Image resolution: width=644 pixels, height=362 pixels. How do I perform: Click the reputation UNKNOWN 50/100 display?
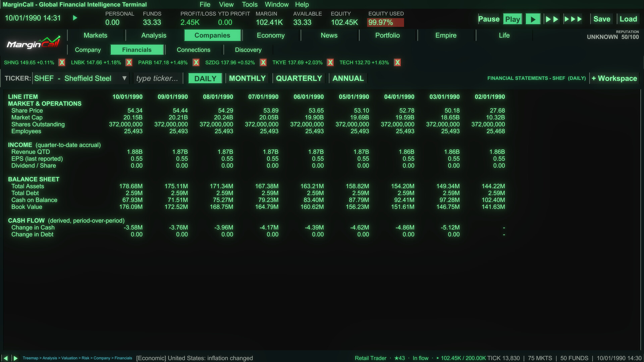(x=613, y=37)
